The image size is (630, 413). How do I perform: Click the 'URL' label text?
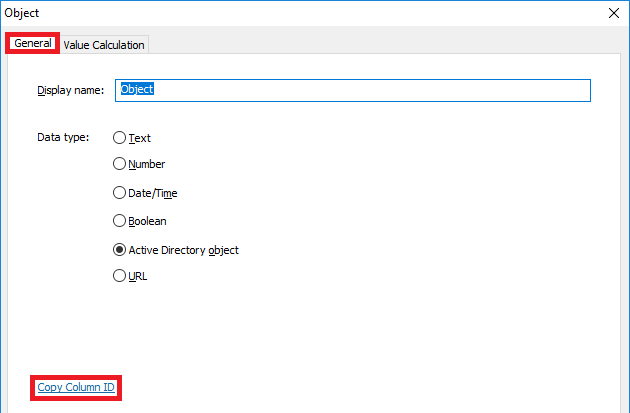138,276
